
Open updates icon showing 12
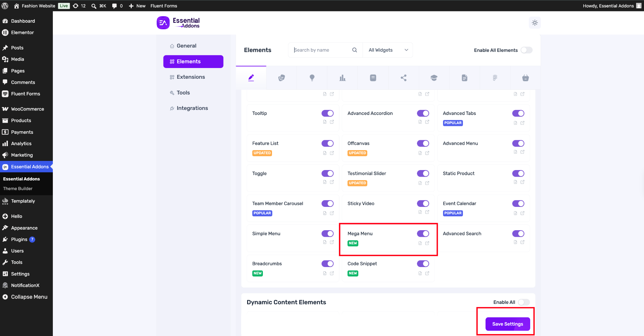pyautogui.click(x=79, y=6)
